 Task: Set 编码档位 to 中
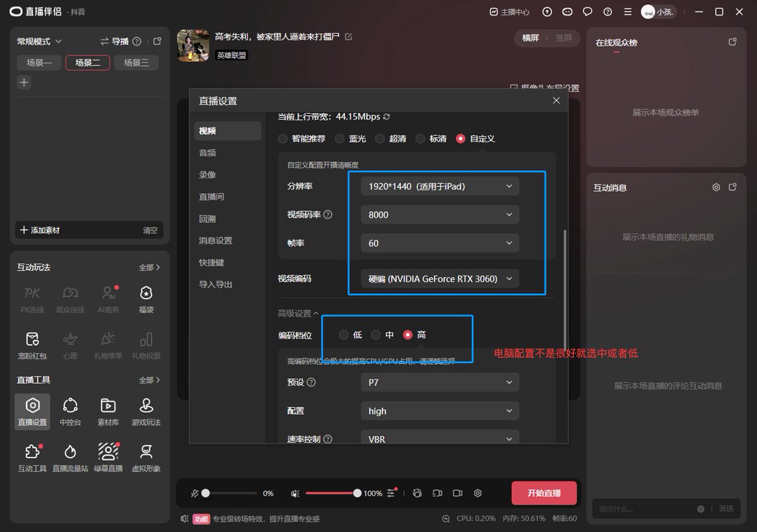click(x=382, y=335)
